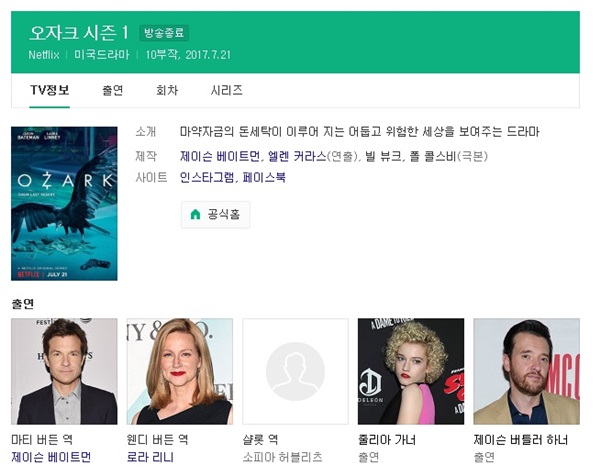Open the 회차 tab
This screenshot has width=600, height=476.
pos(167,91)
